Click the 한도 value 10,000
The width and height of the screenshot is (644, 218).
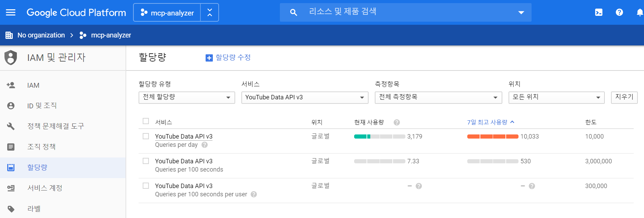point(594,137)
